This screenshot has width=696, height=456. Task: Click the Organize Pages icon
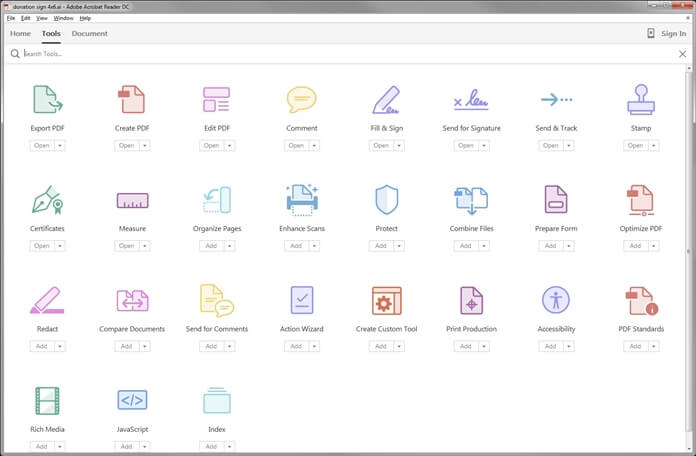point(217,200)
